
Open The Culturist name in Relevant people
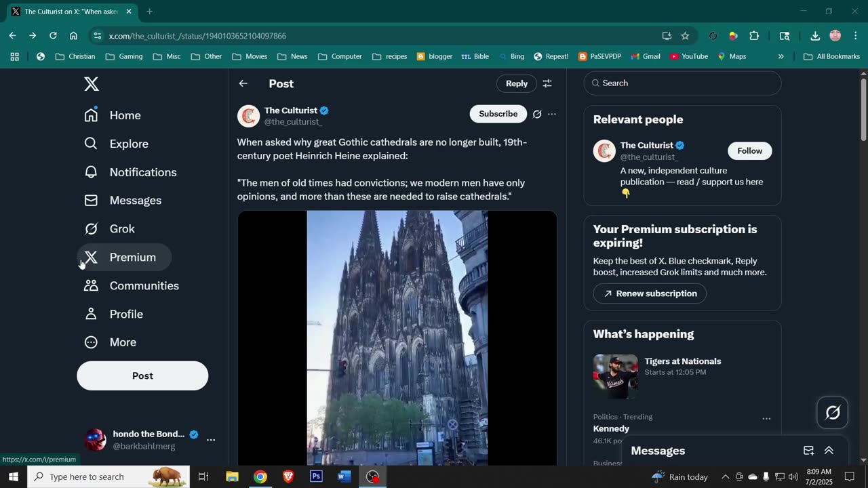click(x=647, y=145)
